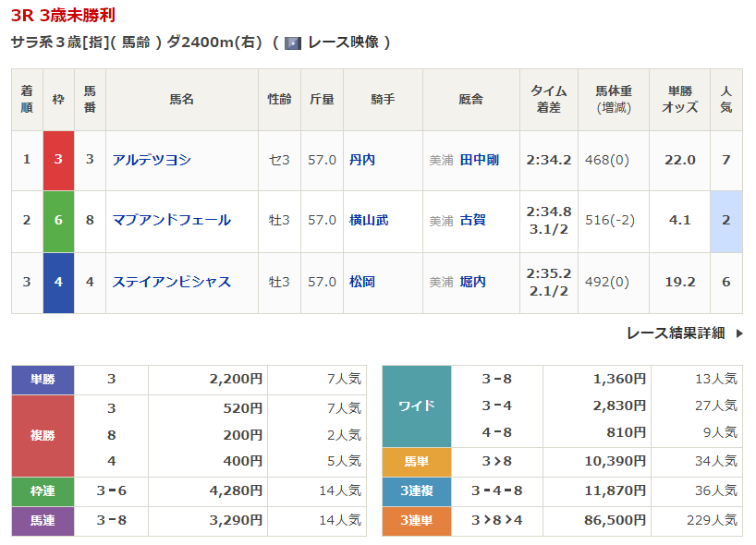The image size is (756, 545).
Task: Open trainer 古賀 page
Action: point(472,220)
